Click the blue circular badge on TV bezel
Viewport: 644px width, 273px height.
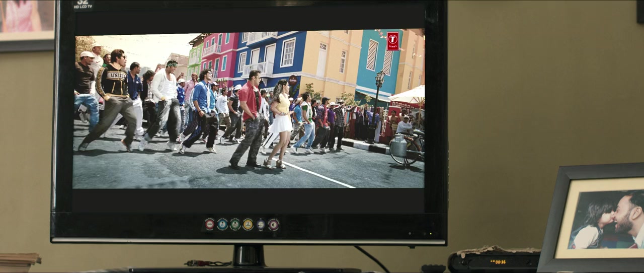222,224
